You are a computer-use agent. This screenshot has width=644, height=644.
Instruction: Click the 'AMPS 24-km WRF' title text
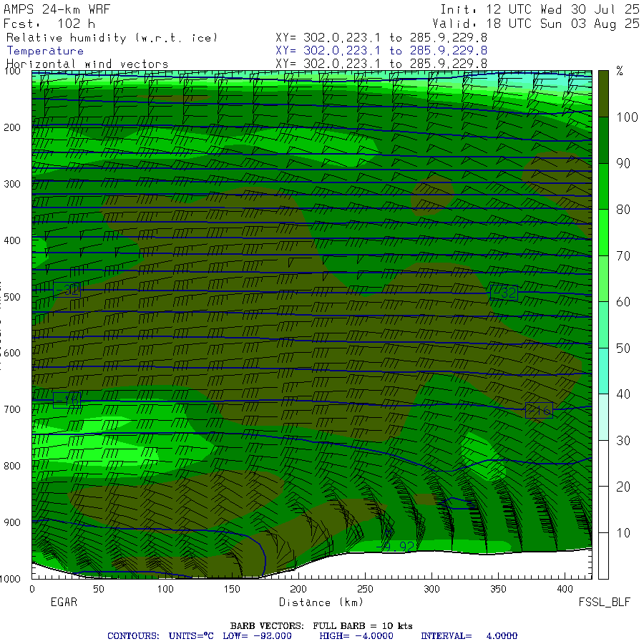(x=57, y=9)
